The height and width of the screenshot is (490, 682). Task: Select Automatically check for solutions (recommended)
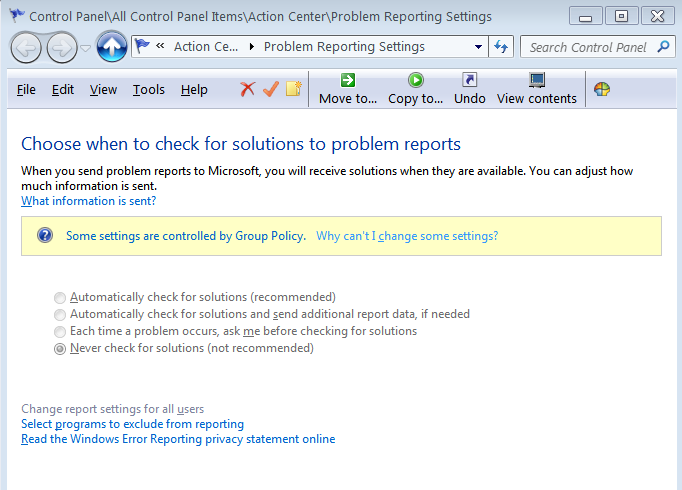[x=195, y=297]
